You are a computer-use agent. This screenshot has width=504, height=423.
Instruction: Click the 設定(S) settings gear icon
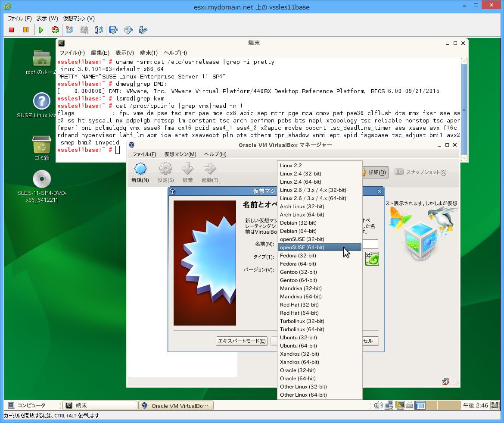point(165,172)
